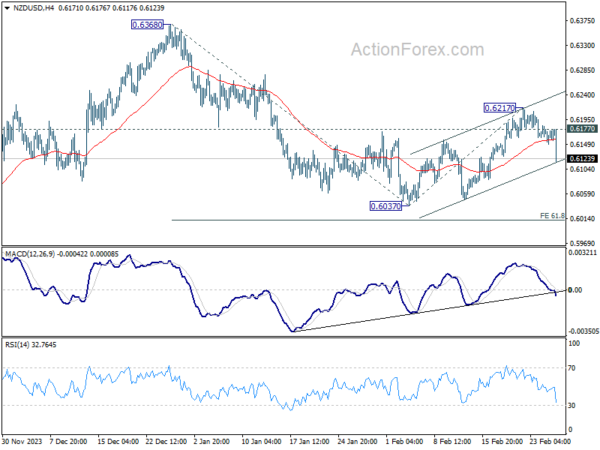
Task: Click the 30 Nov 2023 date label
Action: 22,442
